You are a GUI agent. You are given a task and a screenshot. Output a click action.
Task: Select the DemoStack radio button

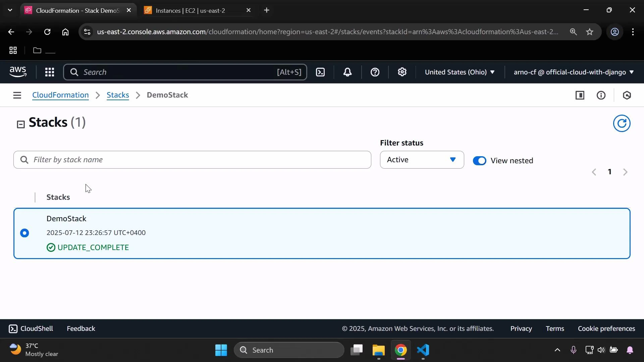click(x=24, y=233)
